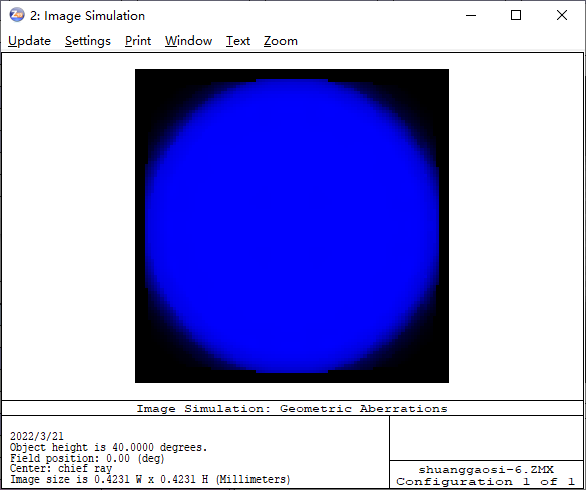Open the Zoom menu
This screenshot has width=586, height=490.
(x=281, y=41)
